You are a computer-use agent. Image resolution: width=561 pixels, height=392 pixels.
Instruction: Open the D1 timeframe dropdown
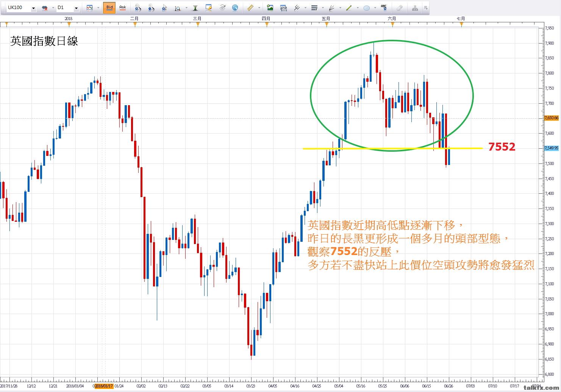[76, 8]
